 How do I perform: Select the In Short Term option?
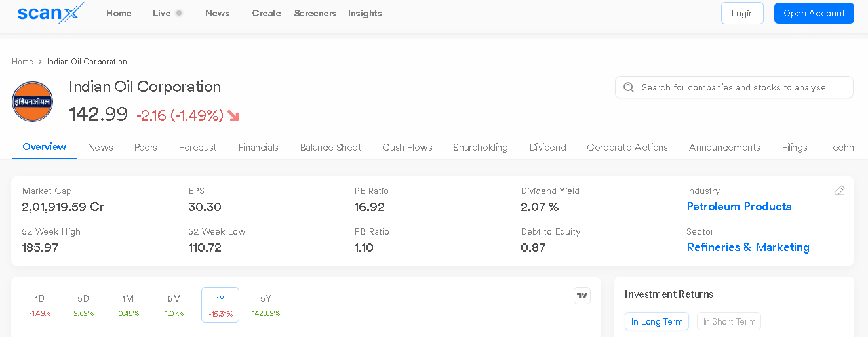729,321
